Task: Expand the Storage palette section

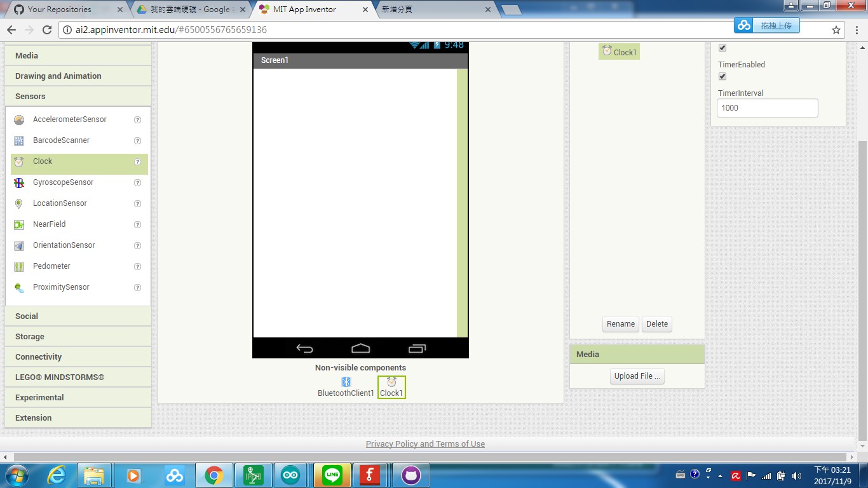Action: [x=78, y=336]
